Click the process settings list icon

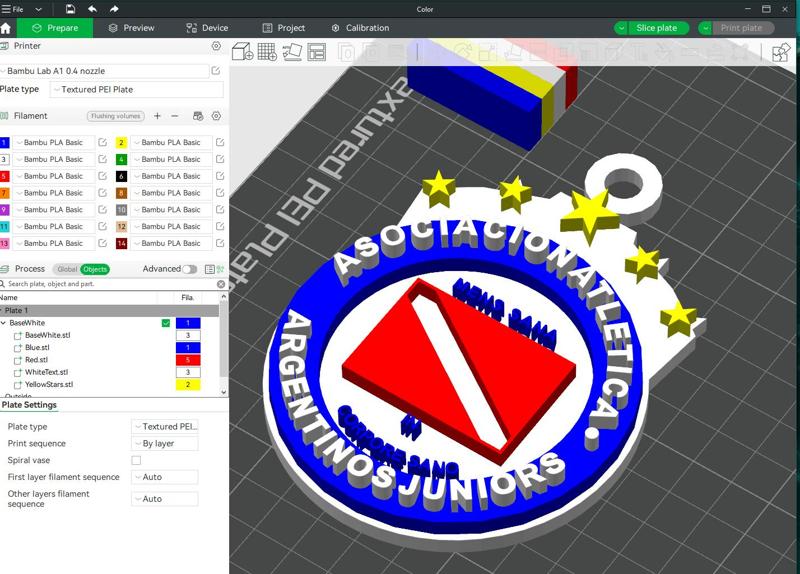click(x=209, y=269)
